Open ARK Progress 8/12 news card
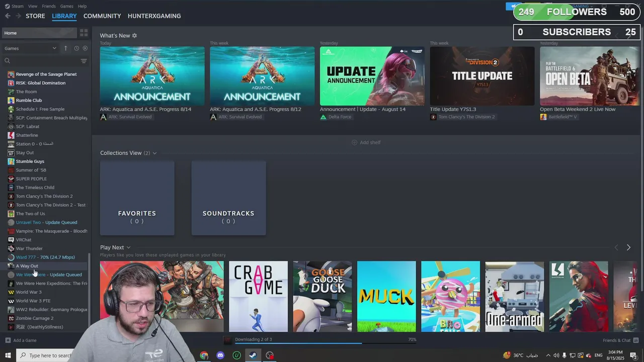Screen dimensions: 644x362 [x=262, y=76]
